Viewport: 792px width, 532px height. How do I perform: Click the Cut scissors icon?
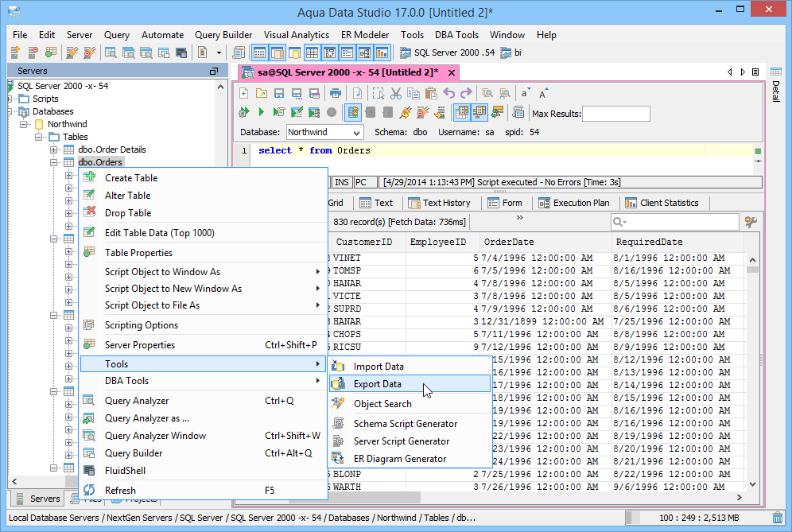coord(396,93)
